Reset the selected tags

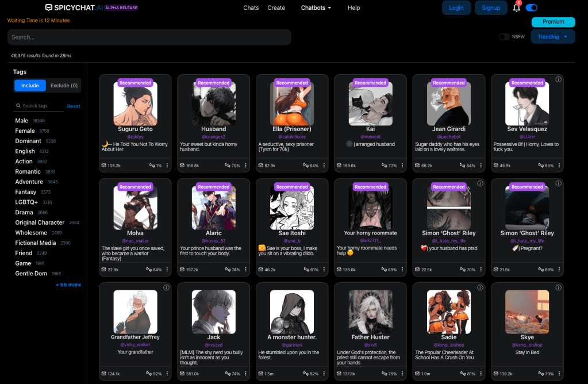pyautogui.click(x=74, y=106)
